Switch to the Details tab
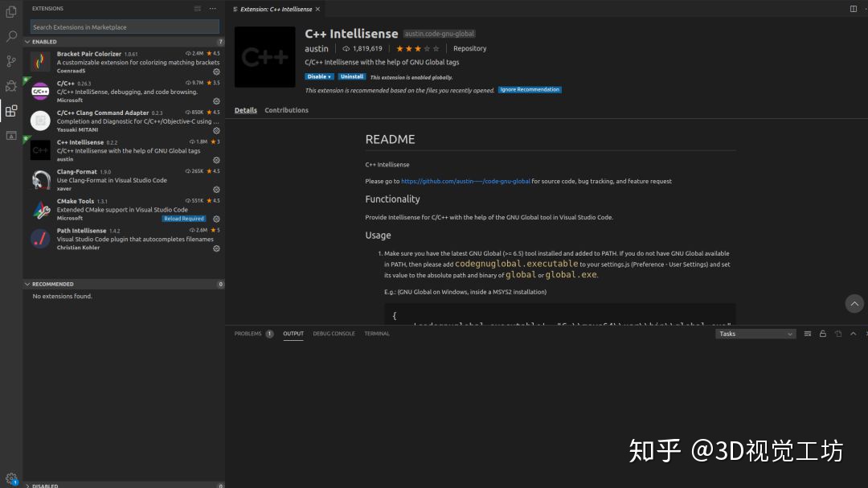This screenshot has width=868, height=488. coord(245,110)
